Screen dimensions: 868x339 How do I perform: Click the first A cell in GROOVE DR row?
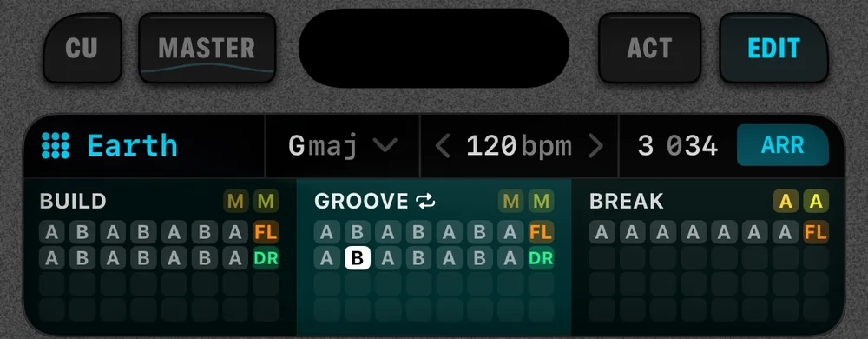point(326,257)
